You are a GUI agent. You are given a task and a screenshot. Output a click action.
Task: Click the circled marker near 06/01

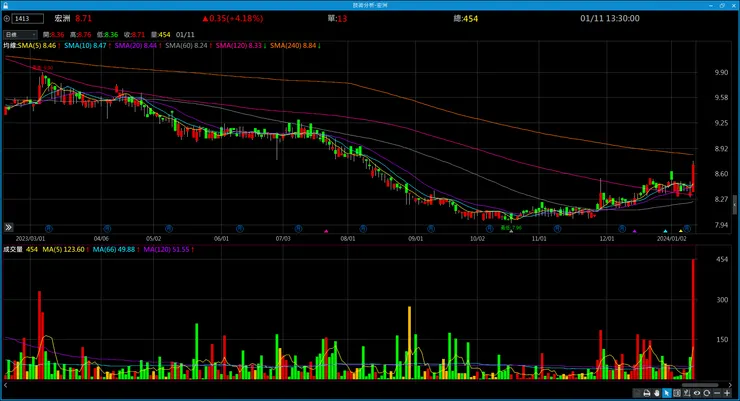(240, 228)
